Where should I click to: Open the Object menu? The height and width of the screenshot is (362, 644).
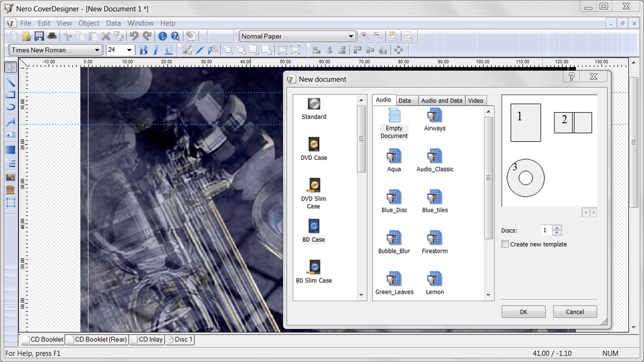point(89,23)
